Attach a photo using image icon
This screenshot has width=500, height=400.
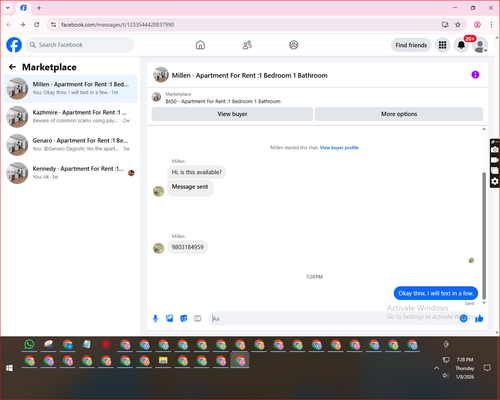170,319
